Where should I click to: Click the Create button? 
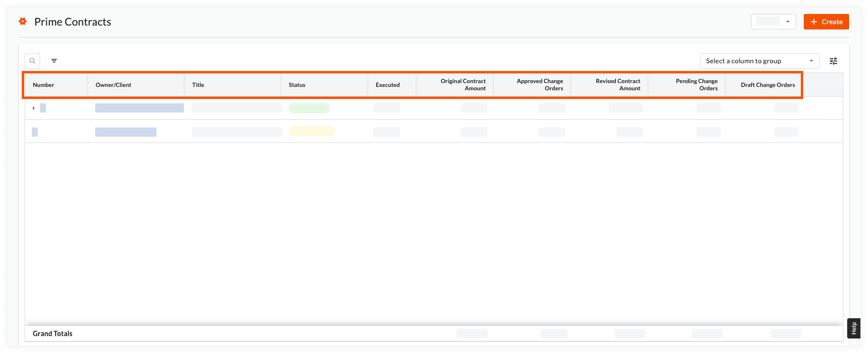tap(826, 22)
